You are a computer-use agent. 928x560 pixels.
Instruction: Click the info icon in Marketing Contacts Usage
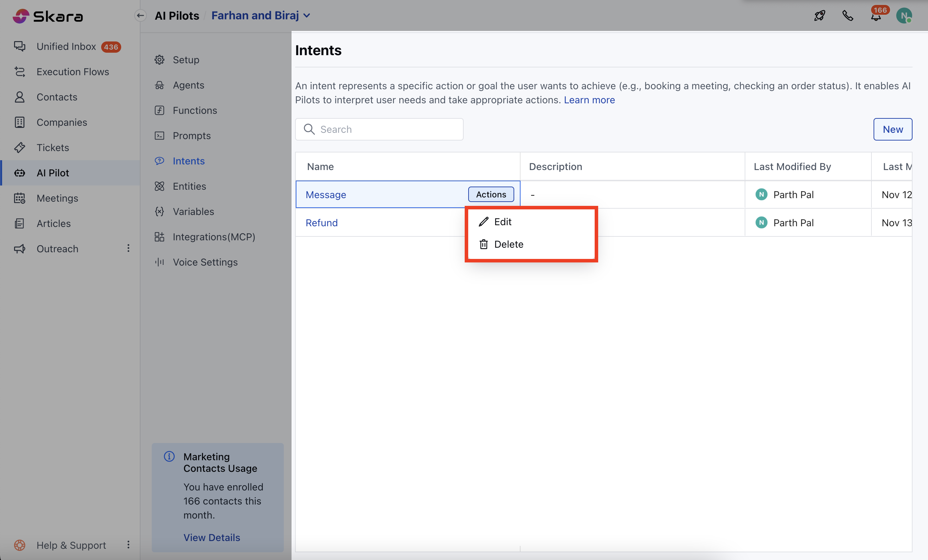169,456
